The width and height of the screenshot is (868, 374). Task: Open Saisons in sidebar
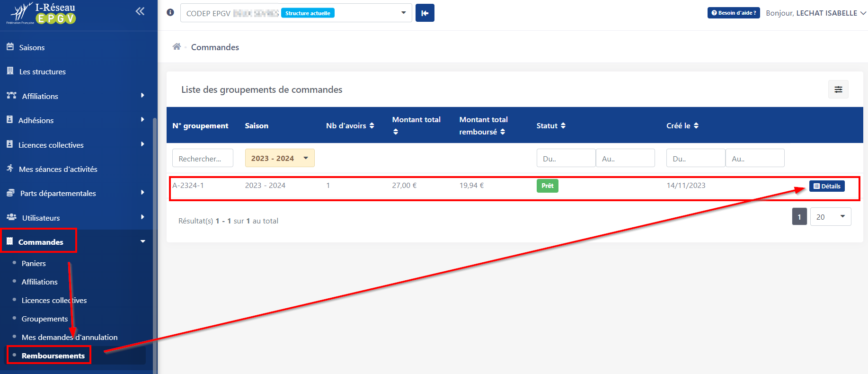click(32, 48)
